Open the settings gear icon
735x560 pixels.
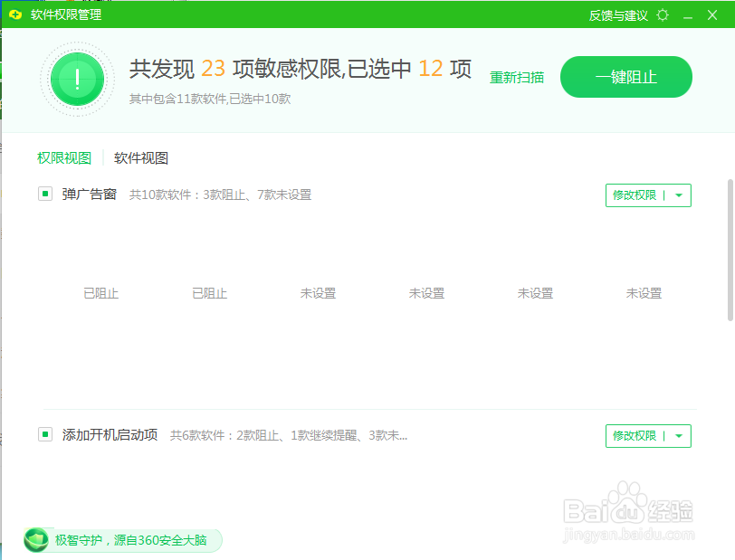663,15
